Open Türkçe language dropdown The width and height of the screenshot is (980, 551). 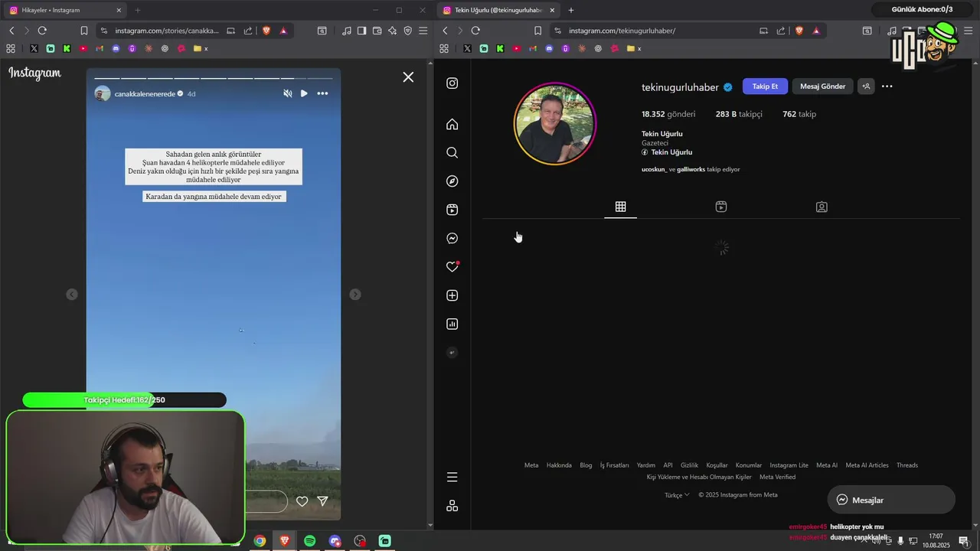point(677,495)
